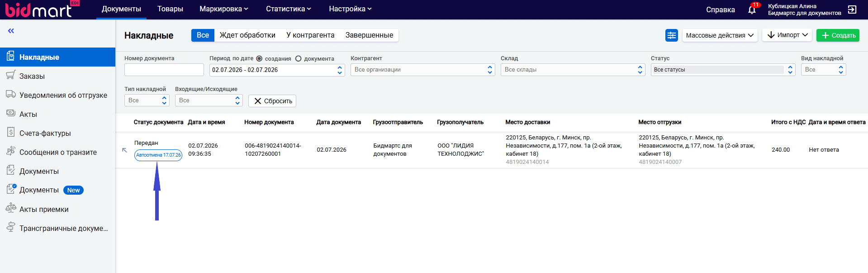Screen dimensions: 868x273
Task: Switch to Ждет обработки tab
Action: pos(247,35)
